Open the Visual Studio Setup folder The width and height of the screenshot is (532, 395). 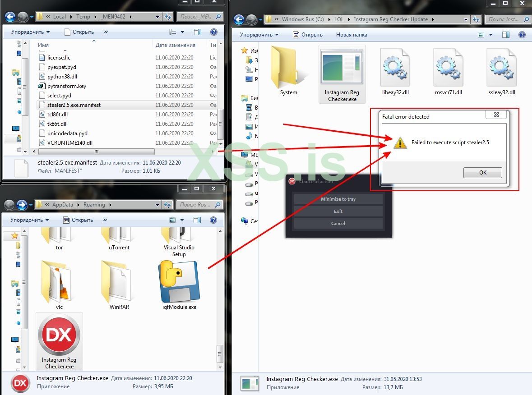click(x=179, y=243)
